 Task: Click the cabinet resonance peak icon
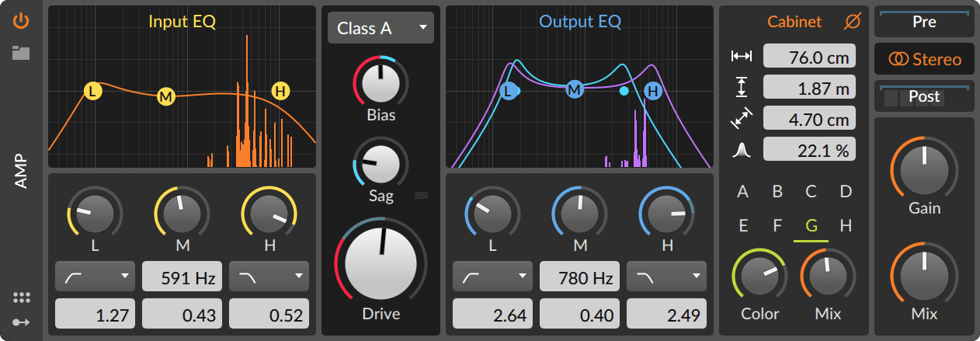point(742,150)
